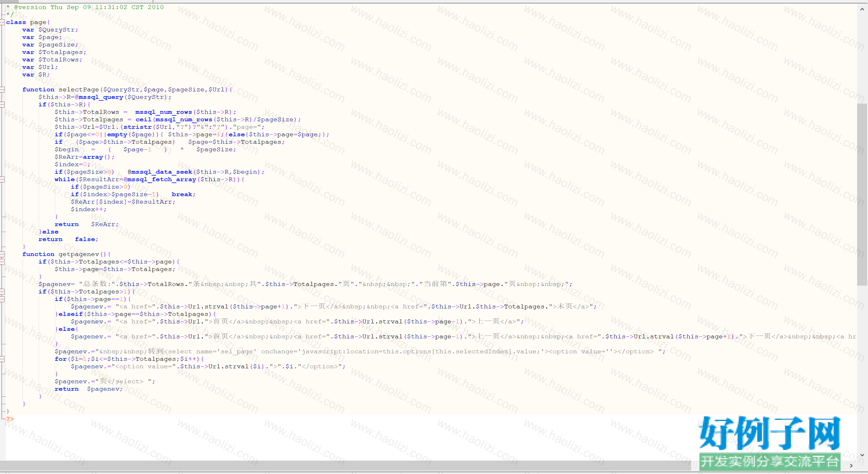Click the 'sel_page' select name text

pyautogui.click(x=236, y=351)
